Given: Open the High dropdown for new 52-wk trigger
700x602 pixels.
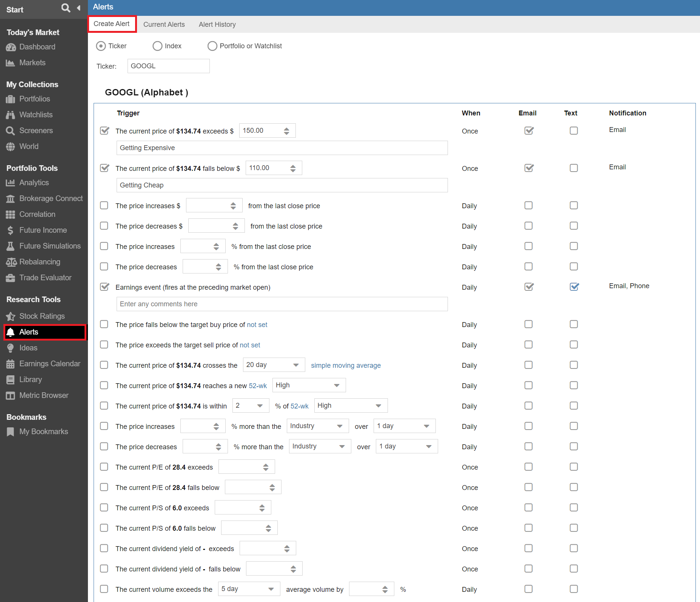Looking at the screenshot, I should click(309, 385).
